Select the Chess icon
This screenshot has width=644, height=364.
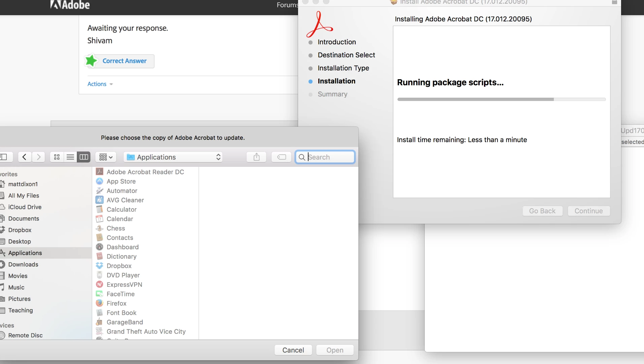click(99, 228)
